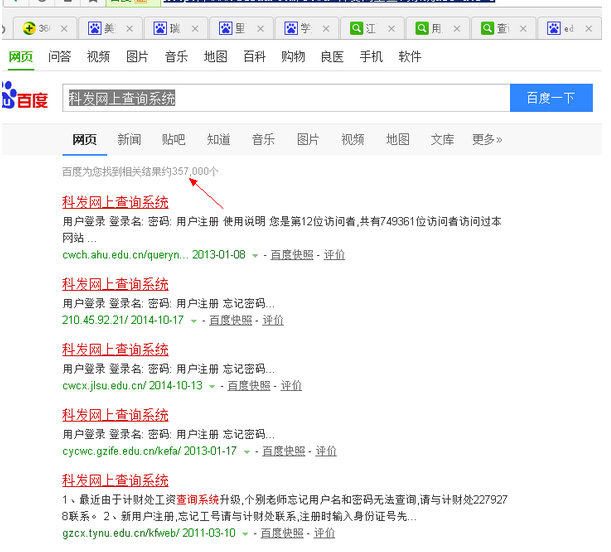611x552 pixels.
Task: Open 图片 in the top navigation
Action: tap(137, 57)
